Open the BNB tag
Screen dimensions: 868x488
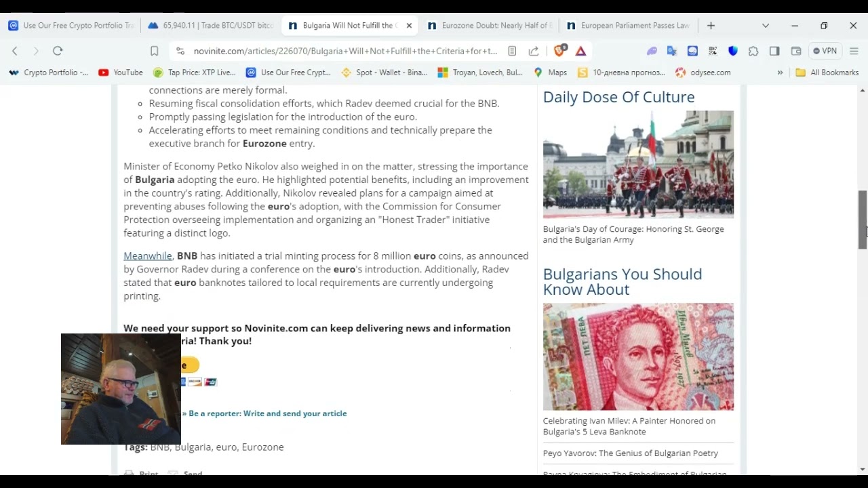[x=159, y=447]
